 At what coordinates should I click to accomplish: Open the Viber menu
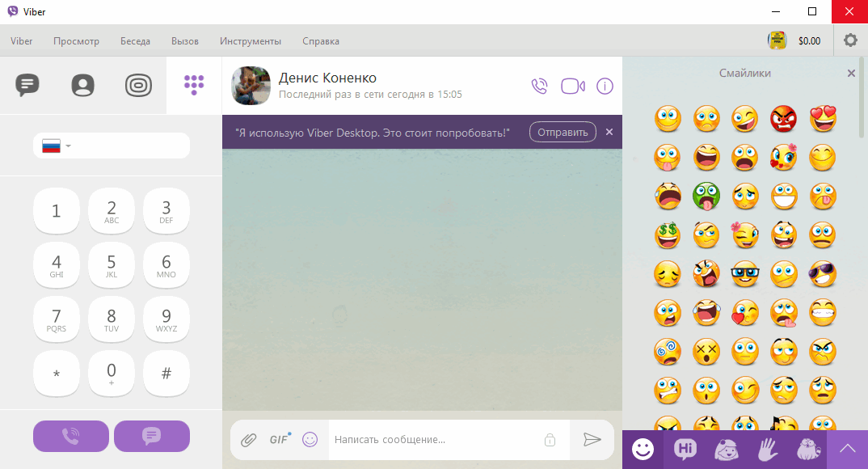[x=22, y=41]
